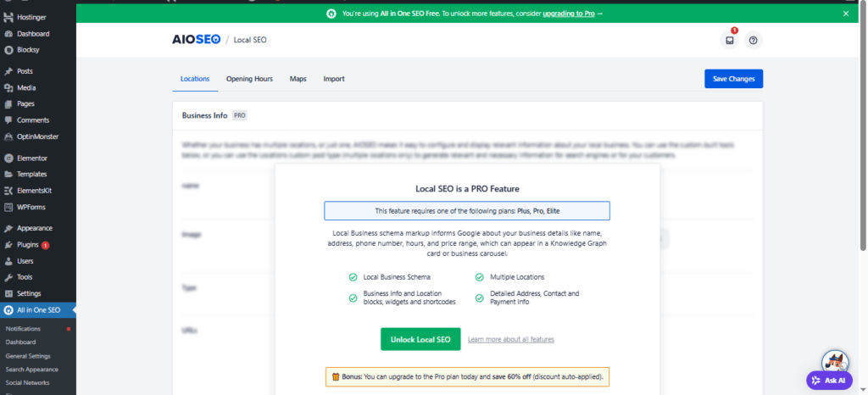This screenshot has height=395, width=868.
Task: Click the Ask AI button
Action: tap(829, 380)
